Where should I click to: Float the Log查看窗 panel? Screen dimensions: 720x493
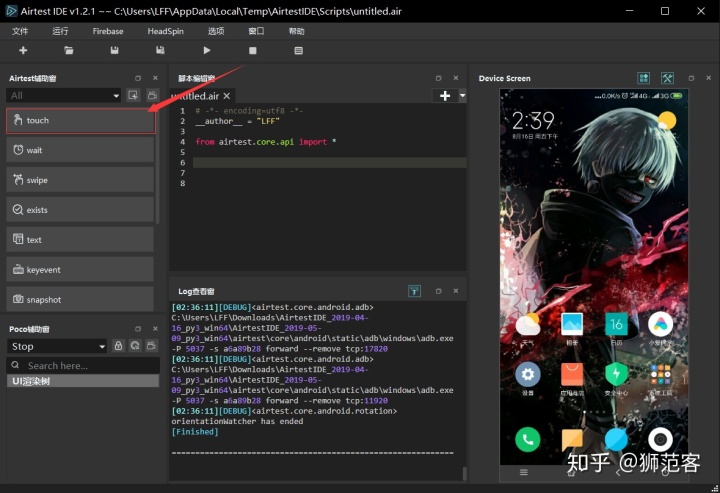[x=438, y=291]
